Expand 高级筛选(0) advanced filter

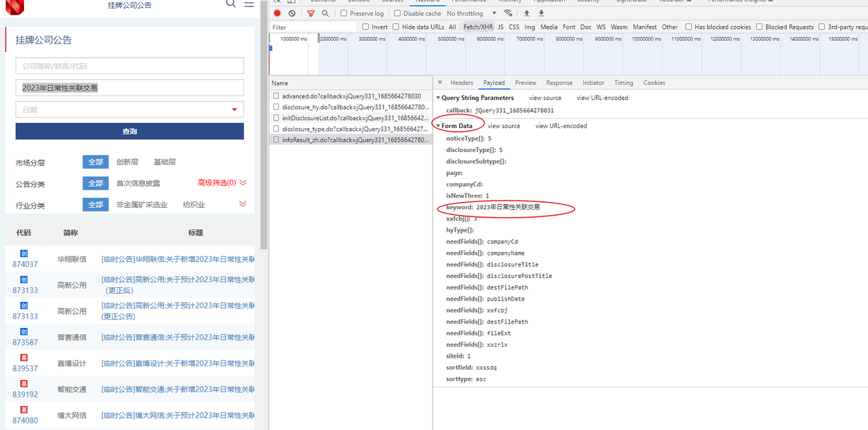222,182
